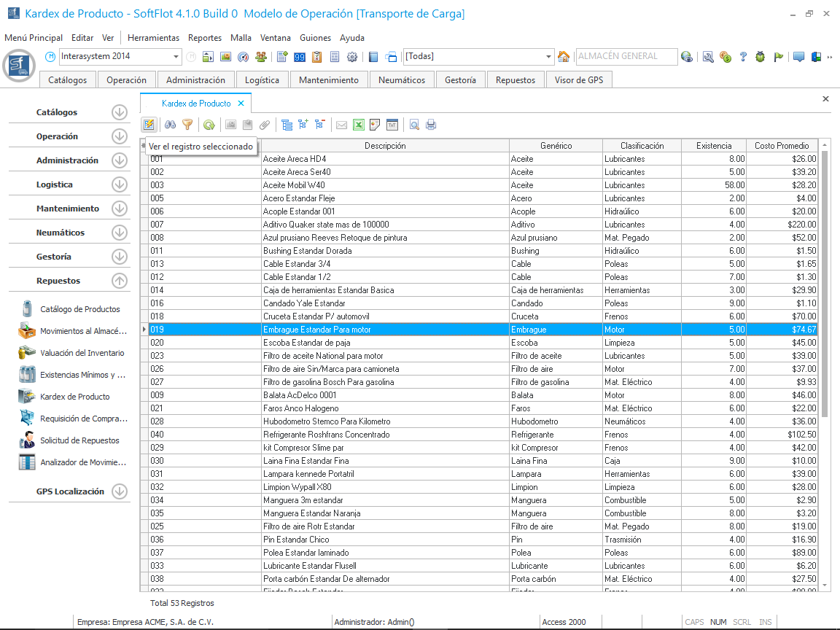Click the ALMACÉN GENERAL input field
Viewport: 840px width, 630px height.
click(624, 57)
